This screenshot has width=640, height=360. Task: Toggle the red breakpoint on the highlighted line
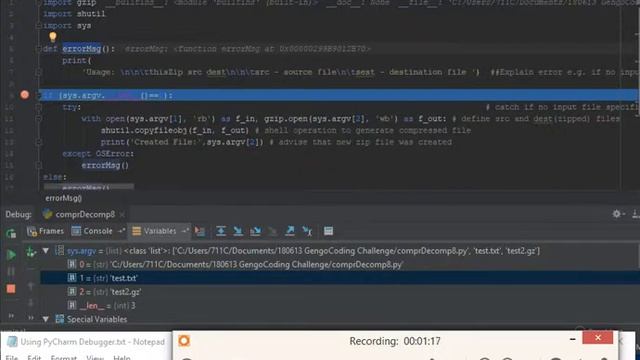click(x=25, y=95)
